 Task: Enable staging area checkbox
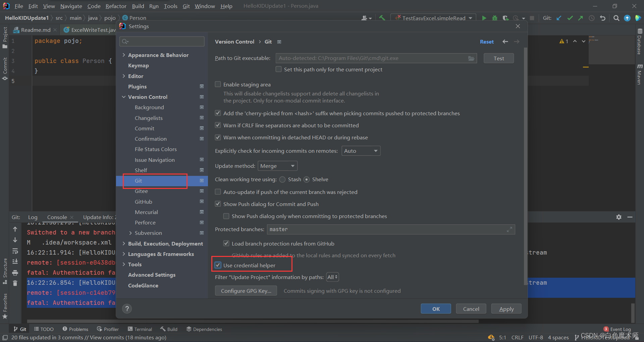pyautogui.click(x=218, y=84)
